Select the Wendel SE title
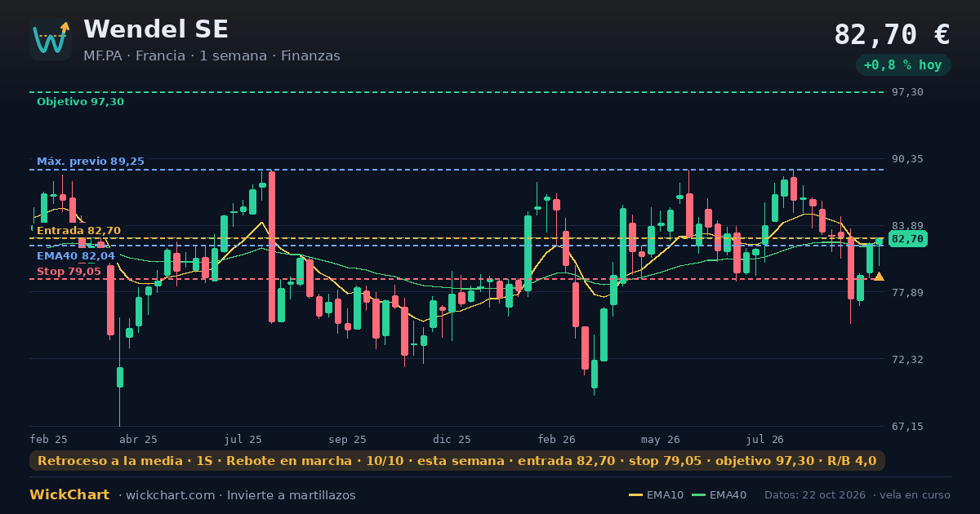 click(156, 29)
